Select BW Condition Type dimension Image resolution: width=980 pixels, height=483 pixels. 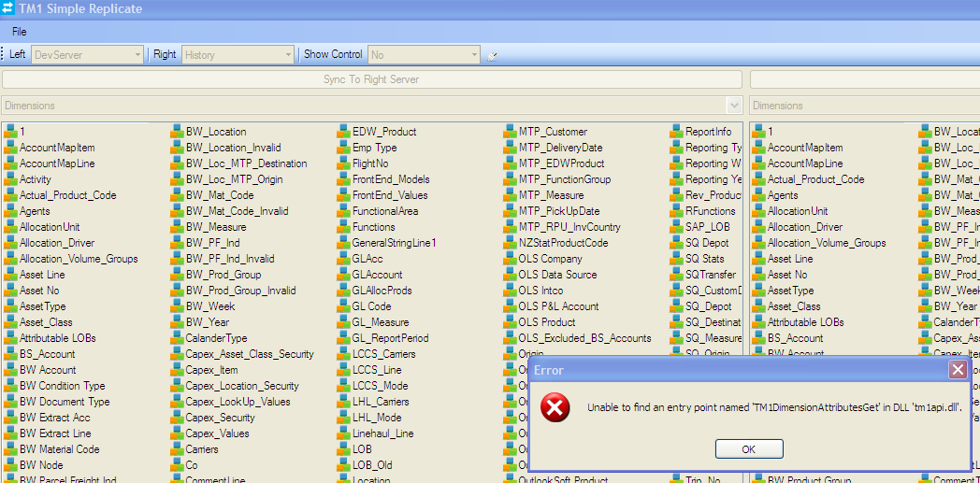pyautogui.click(x=62, y=386)
